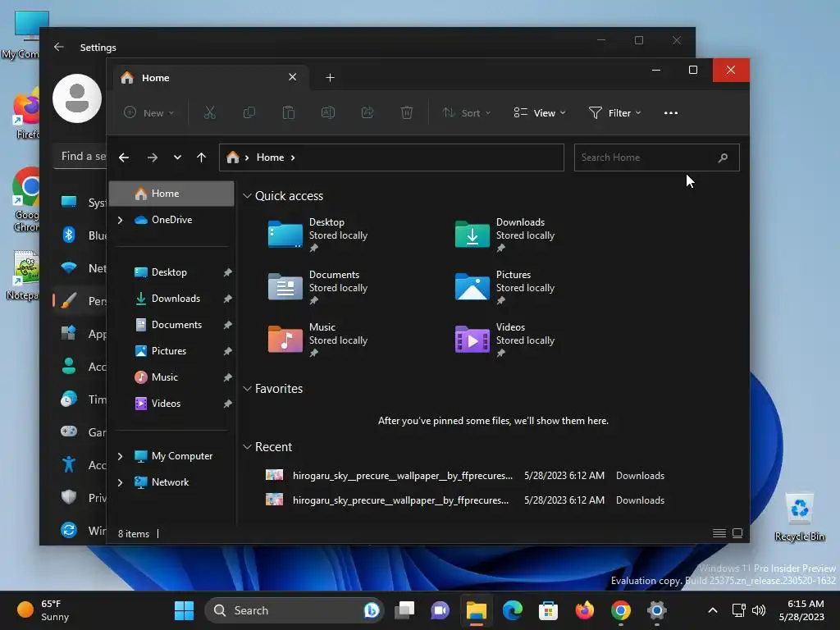This screenshot has width=840, height=630.
Task: Select Music in navigation pane
Action: 171,377
